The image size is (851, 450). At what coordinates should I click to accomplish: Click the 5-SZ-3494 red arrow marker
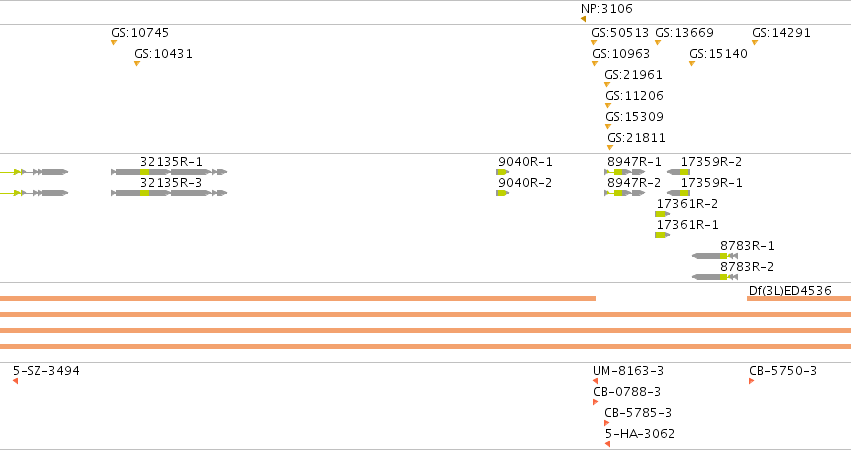pos(16,381)
